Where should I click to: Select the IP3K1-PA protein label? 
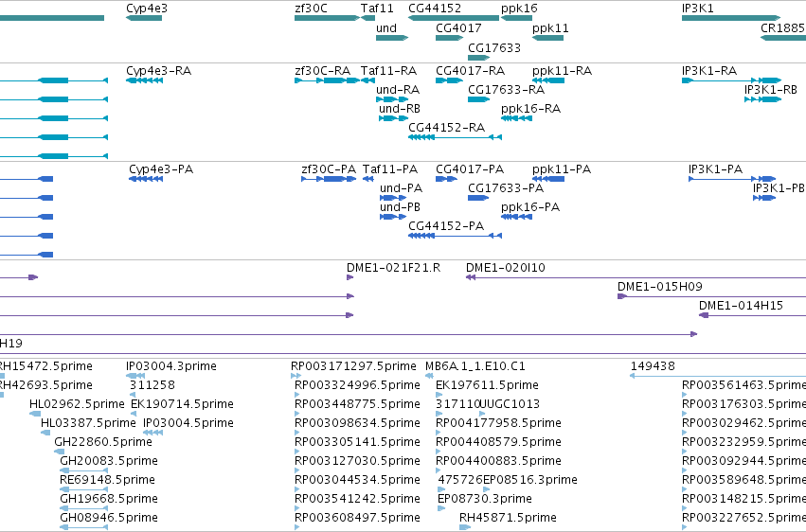pos(715,169)
